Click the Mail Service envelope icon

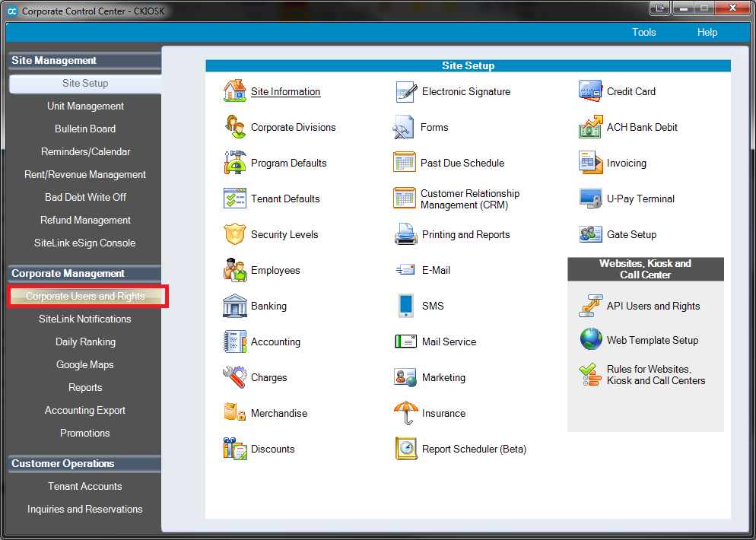pos(405,341)
